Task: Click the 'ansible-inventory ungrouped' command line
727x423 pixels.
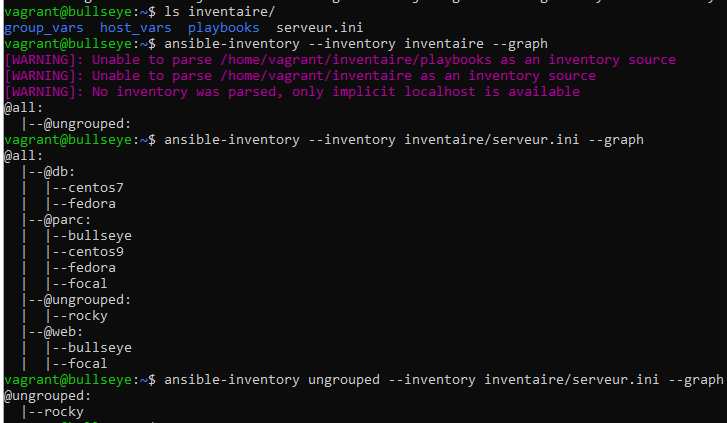Action: tap(444, 380)
